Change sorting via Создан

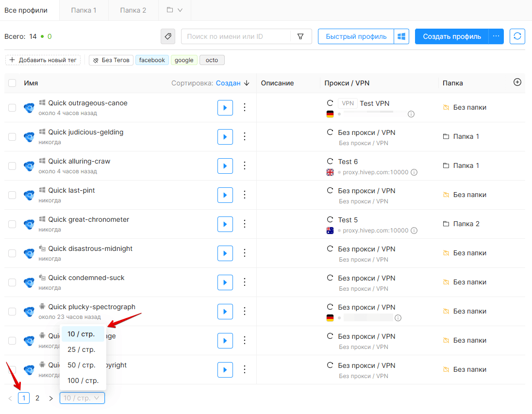click(228, 83)
